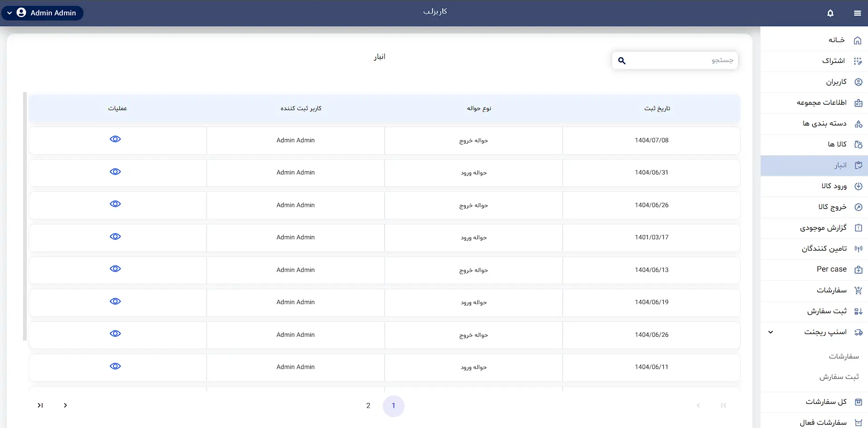This screenshot has height=428, width=868.
Task: View the 1404/06/11 record via eye icon
Action: (115, 366)
